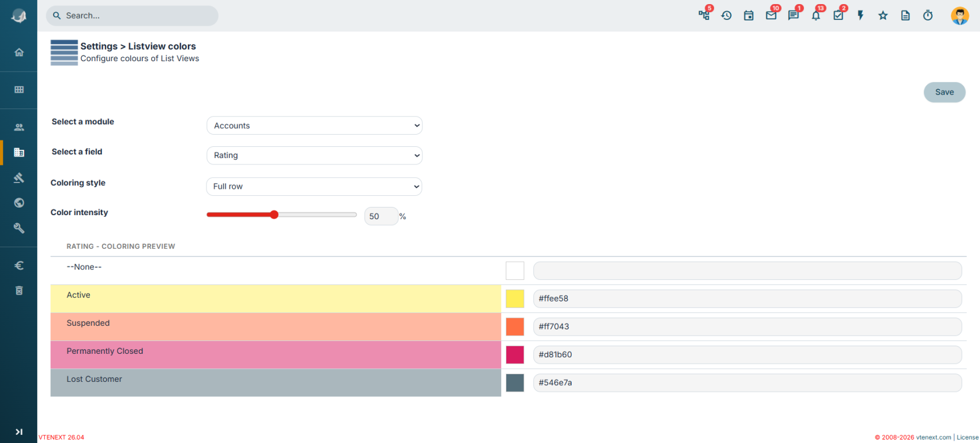Click the #546e7a color code field
The image size is (980, 443).
click(747, 382)
